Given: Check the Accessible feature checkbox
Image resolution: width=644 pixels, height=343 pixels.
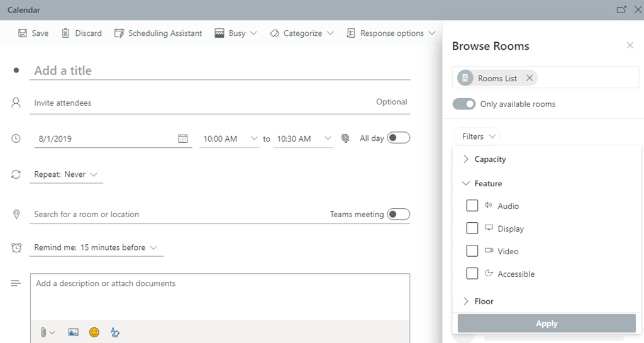Looking at the screenshot, I should point(472,274).
